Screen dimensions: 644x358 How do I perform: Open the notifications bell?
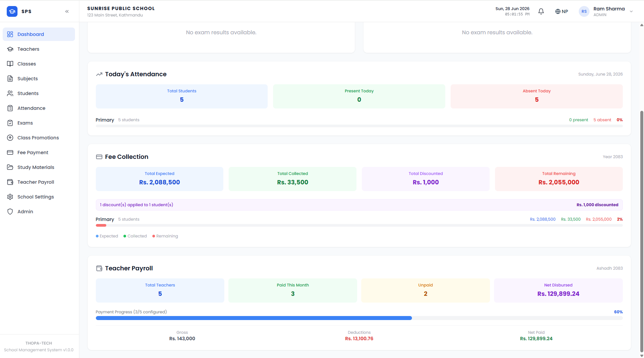point(541,11)
